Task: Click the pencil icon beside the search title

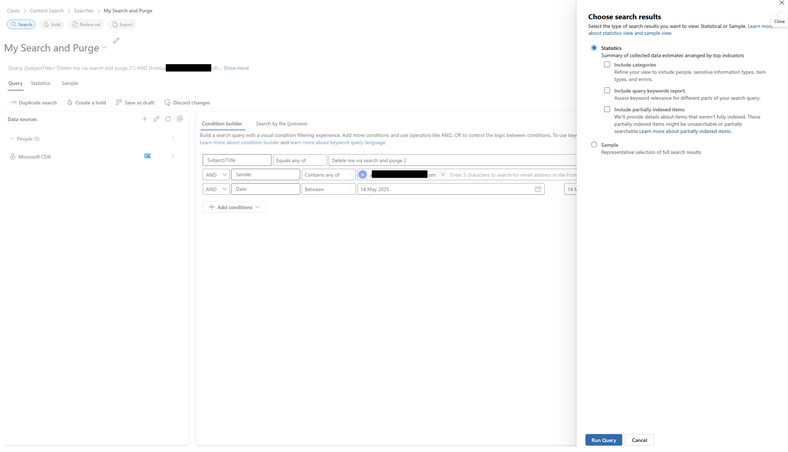Action: point(117,40)
